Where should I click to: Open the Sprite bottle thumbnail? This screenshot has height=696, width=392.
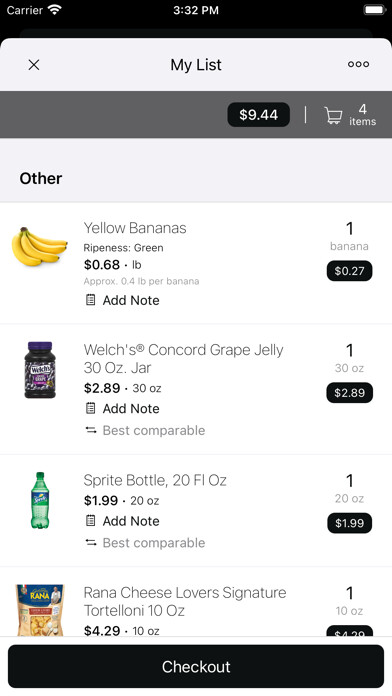click(x=40, y=500)
